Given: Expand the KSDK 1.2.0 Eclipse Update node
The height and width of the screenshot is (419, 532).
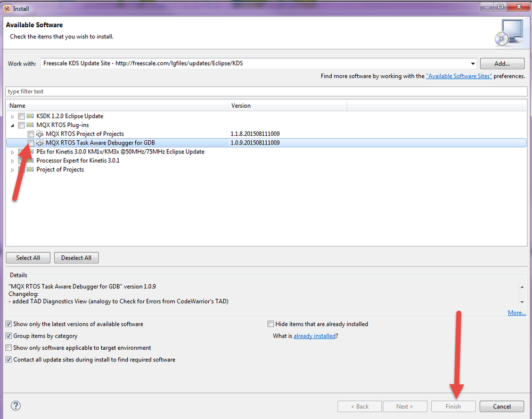Looking at the screenshot, I should tap(13, 116).
